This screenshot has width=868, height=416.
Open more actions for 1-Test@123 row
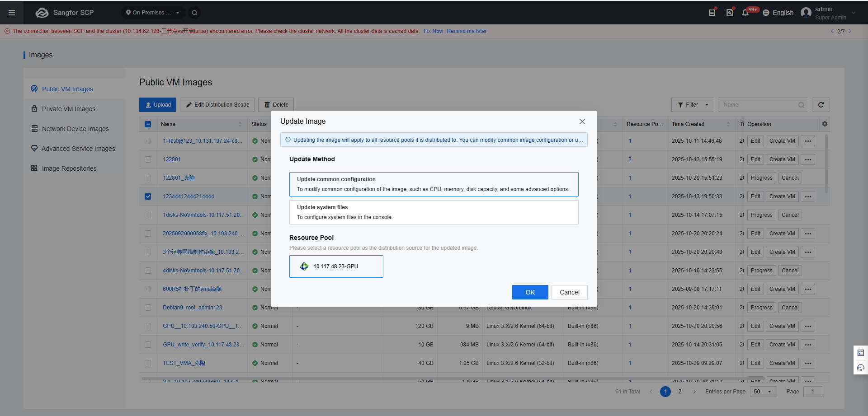point(808,141)
